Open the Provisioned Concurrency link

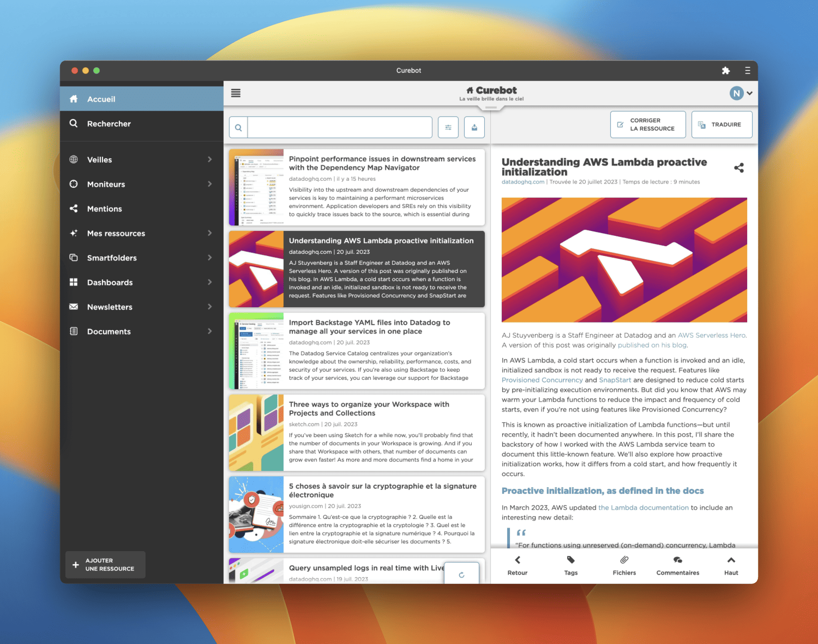(x=542, y=380)
